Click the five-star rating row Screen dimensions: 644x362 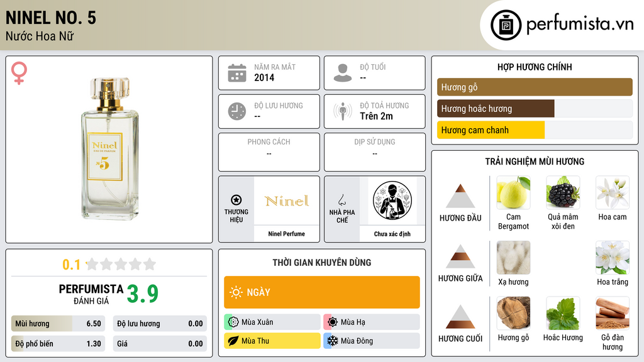121,264
